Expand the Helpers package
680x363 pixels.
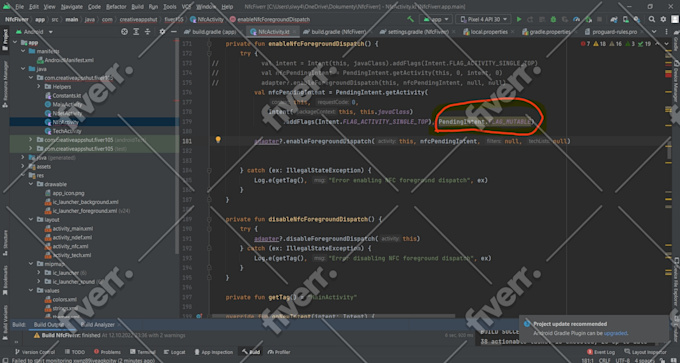tap(38, 87)
